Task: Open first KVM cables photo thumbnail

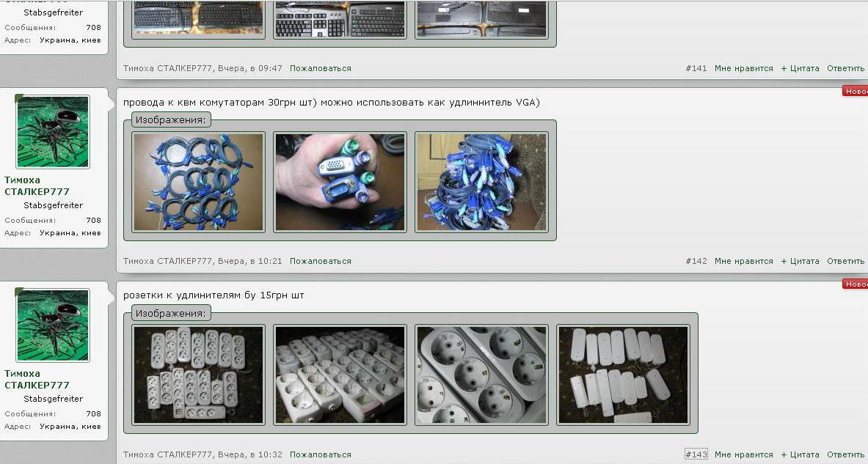Action: [198, 182]
